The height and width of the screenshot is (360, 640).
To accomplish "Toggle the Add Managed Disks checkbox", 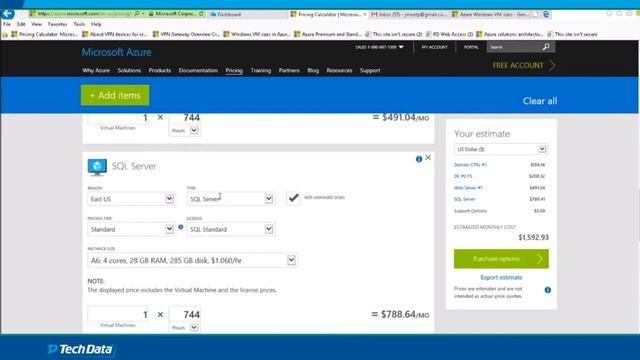I will pyautogui.click(x=293, y=198).
